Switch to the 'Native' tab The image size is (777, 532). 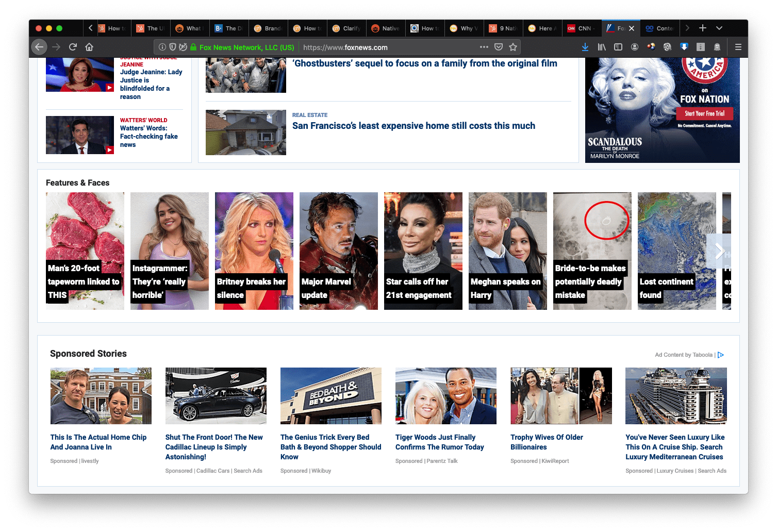click(386, 28)
